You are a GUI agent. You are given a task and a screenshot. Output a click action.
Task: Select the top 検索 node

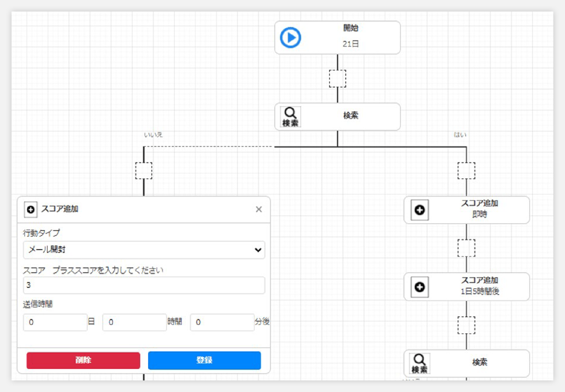[x=338, y=116]
